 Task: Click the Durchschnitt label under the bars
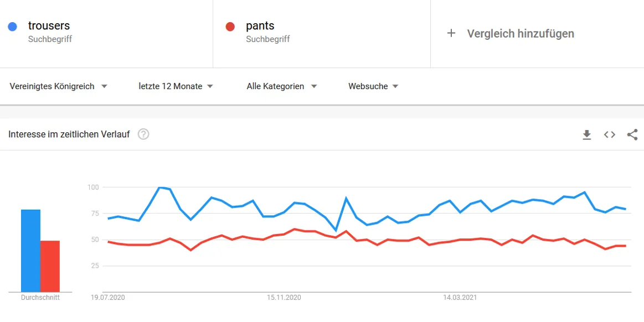(40, 298)
